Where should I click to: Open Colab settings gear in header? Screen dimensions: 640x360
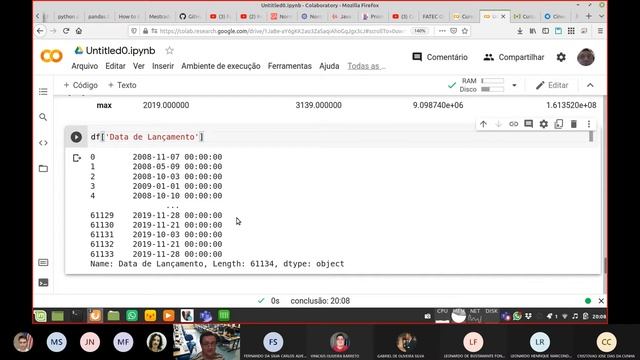coord(561,57)
